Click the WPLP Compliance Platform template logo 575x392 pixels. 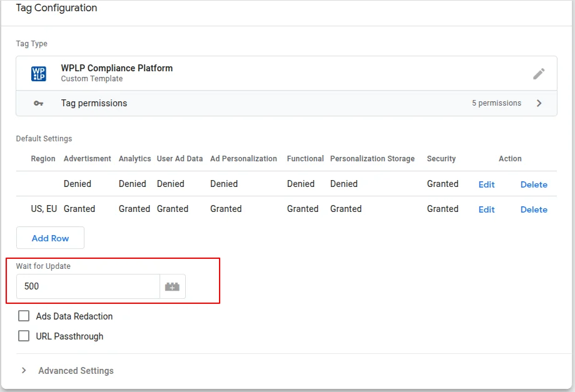coord(38,73)
